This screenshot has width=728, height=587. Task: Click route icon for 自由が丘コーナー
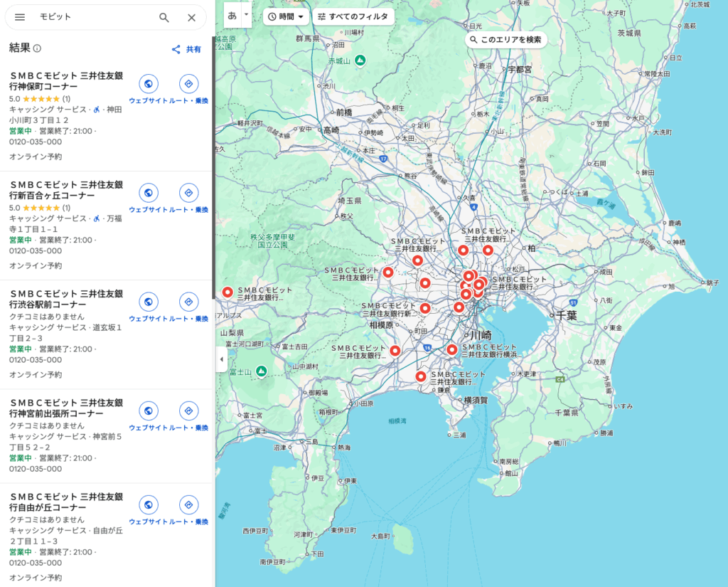click(188, 505)
